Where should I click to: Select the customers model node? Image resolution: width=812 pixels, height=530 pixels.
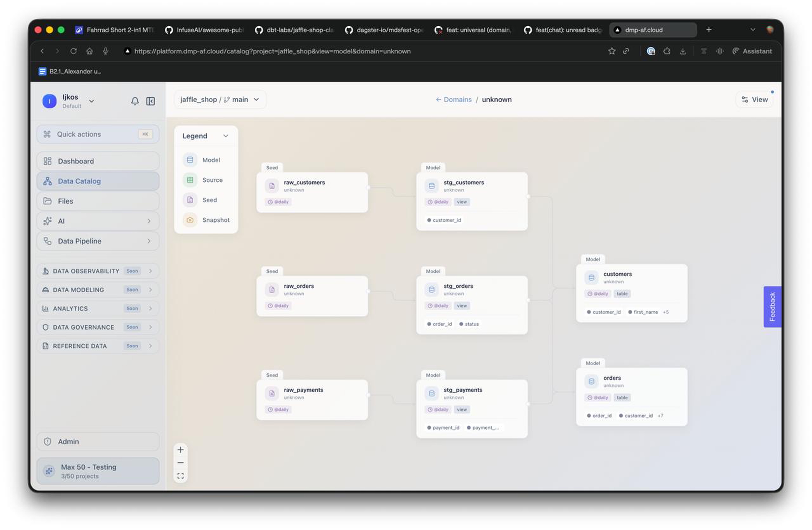[x=632, y=293]
